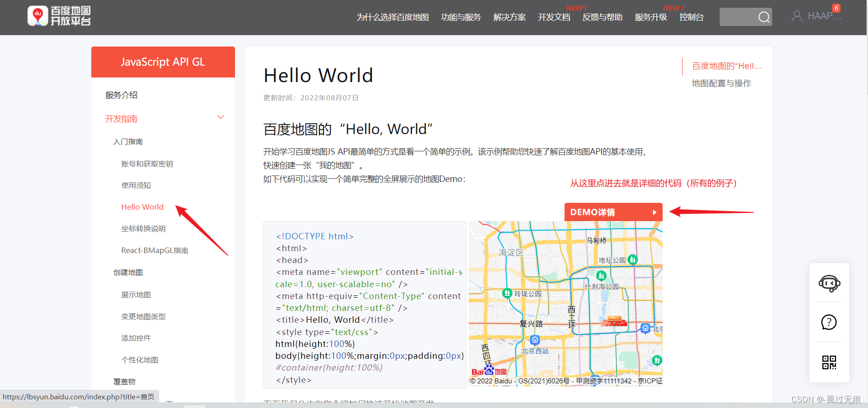Open the customer service robot icon
Viewport: 868px width, 408px height.
829,283
